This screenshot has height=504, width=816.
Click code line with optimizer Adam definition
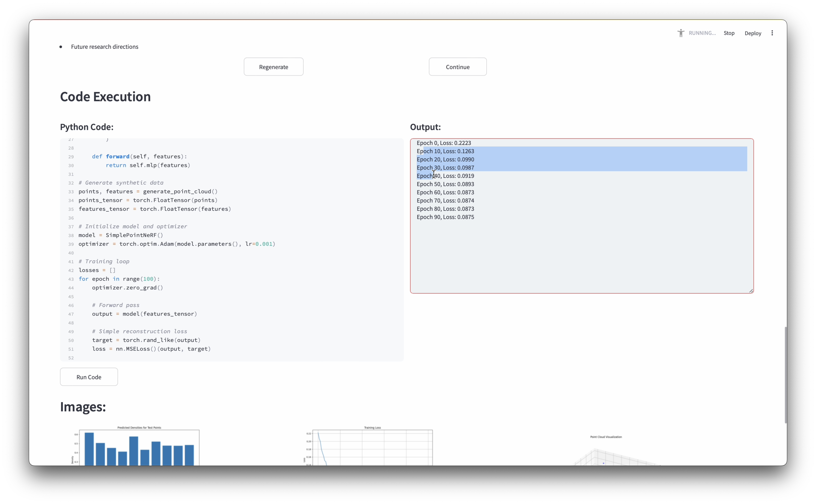[177, 244]
